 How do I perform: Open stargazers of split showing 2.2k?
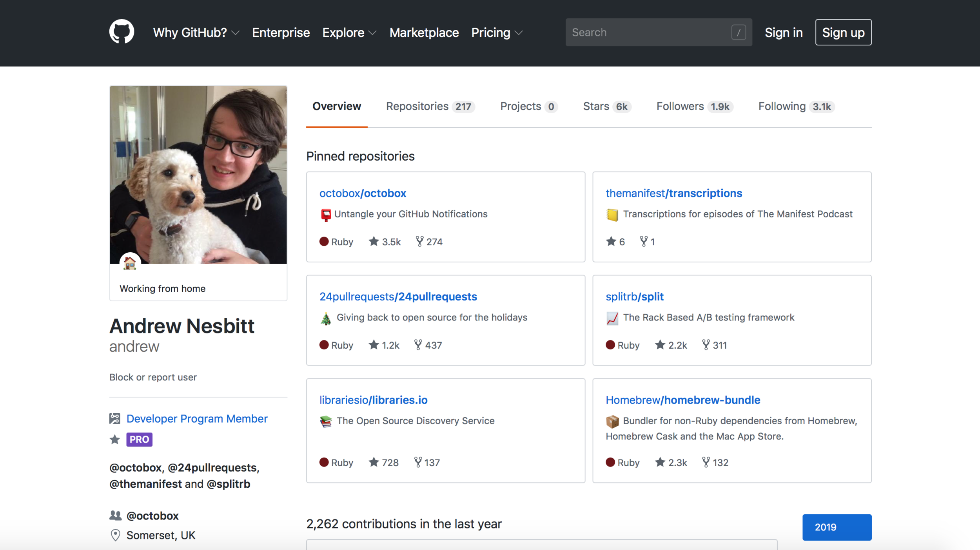(x=671, y=345)
